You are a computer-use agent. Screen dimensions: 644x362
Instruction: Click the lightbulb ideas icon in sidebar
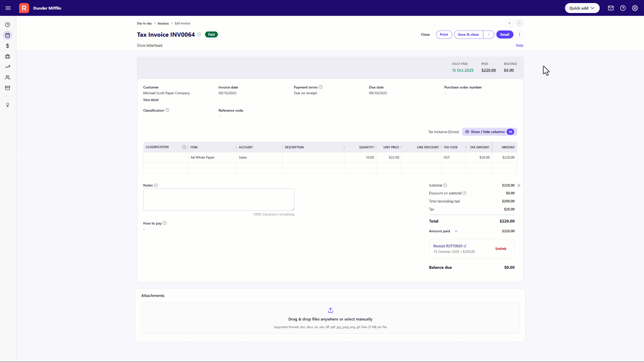(x=7, y=105)
